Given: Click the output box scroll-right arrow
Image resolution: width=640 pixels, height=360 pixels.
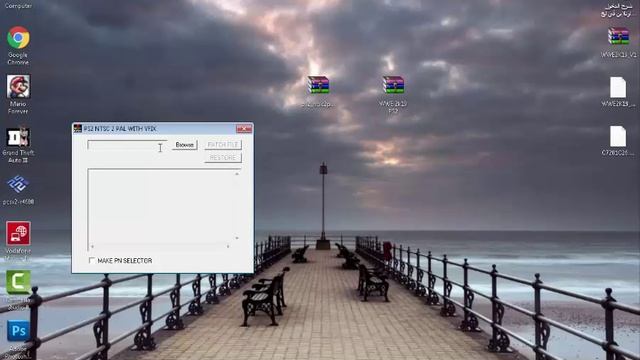Looking at the screenshot, I should [x=228, y=246].
